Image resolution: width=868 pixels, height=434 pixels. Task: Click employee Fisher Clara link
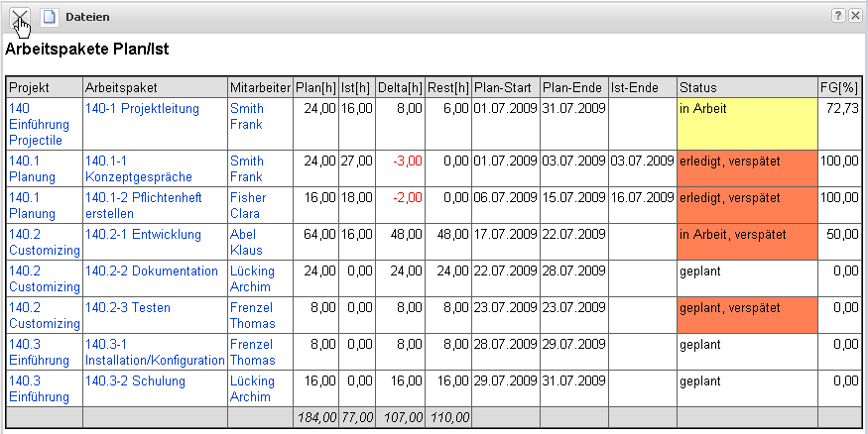pyautogui.click(x=247, y=205)
